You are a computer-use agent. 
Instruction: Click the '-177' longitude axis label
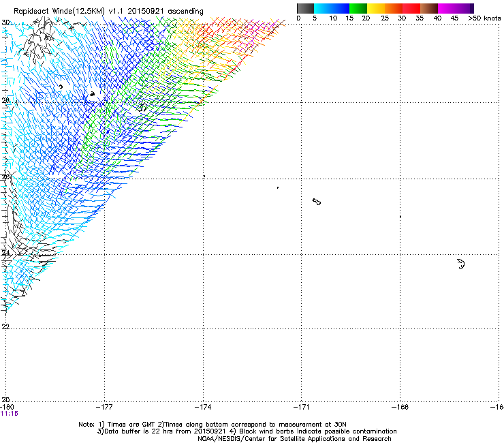(104, 407)
